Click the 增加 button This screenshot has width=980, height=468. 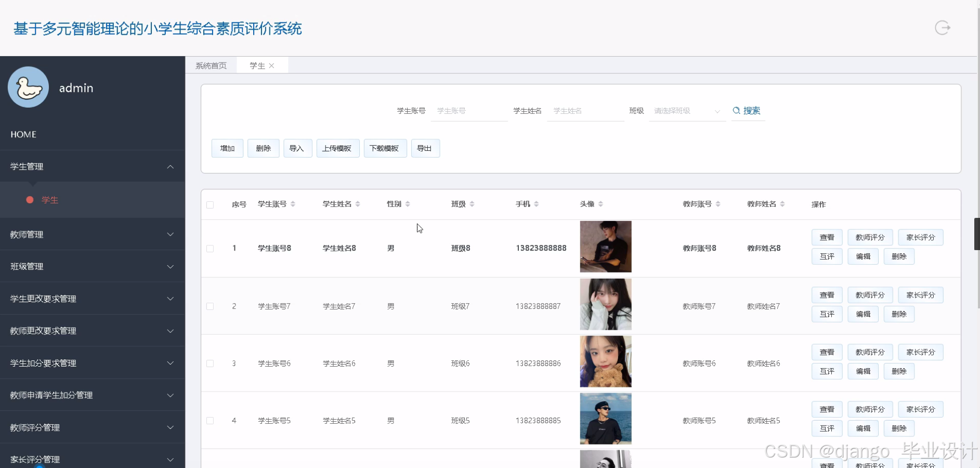pos(227,148)
